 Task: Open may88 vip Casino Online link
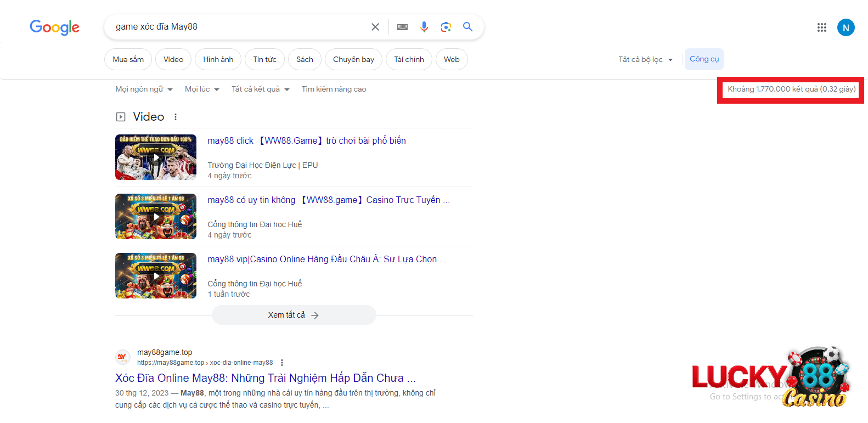tap(327, 260)
